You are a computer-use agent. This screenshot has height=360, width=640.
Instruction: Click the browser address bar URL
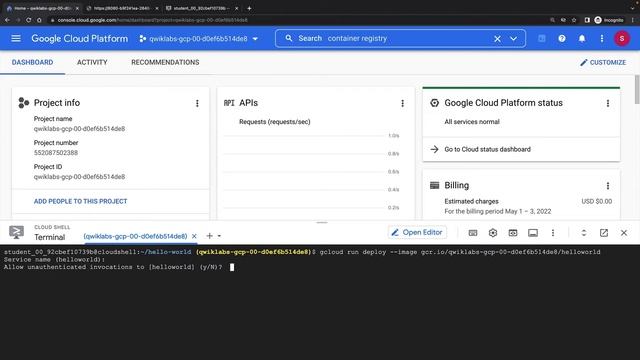tap(152, 20)
